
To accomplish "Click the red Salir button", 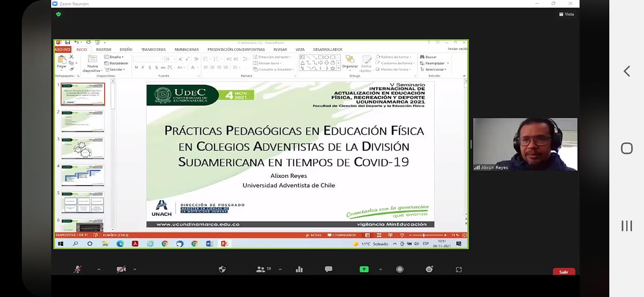I will pos(564,272).
